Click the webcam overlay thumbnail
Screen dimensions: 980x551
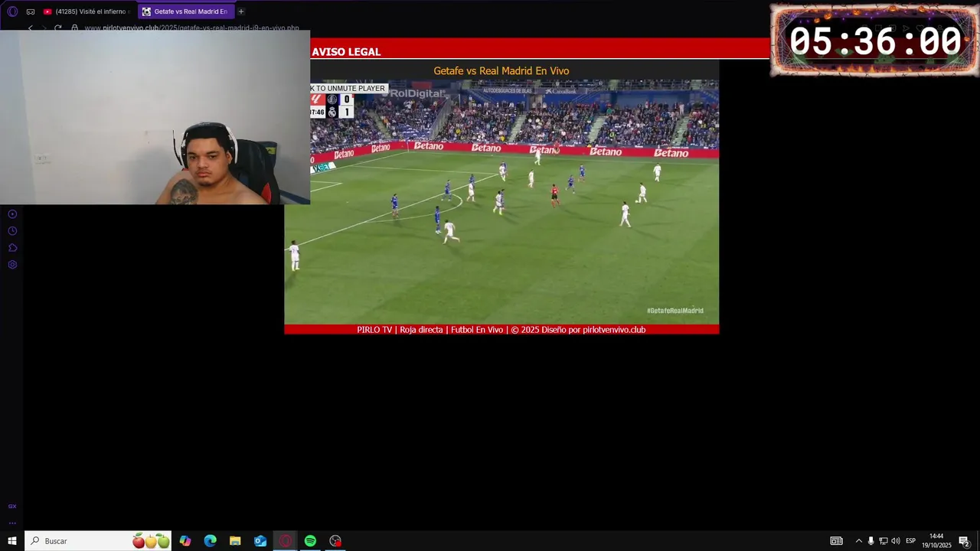[155, 117]
